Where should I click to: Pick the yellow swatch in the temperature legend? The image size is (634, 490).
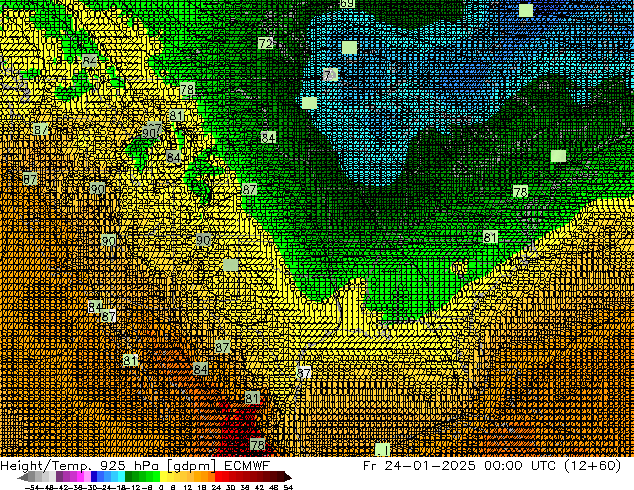163,477
